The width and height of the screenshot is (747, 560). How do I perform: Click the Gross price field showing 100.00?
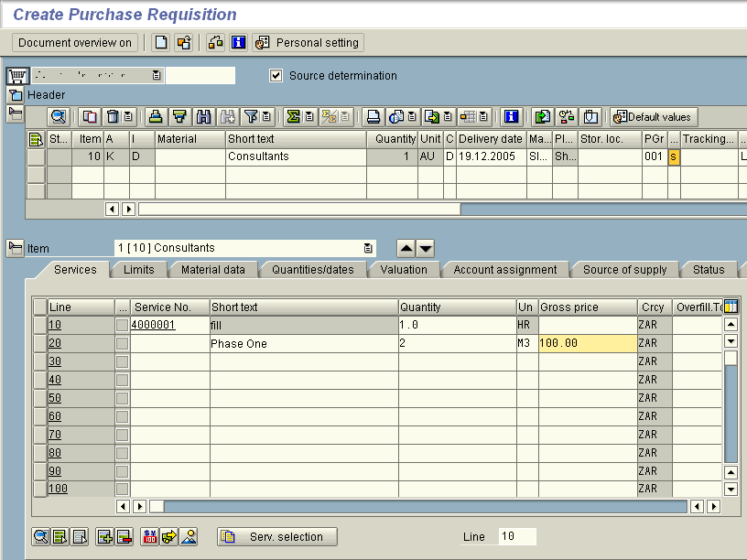tap(586, 343)
